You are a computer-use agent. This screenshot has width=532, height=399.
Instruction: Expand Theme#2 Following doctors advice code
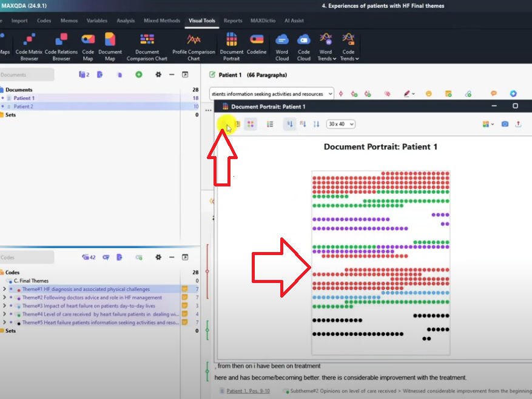pyautogui.click(x=4, y=298)
